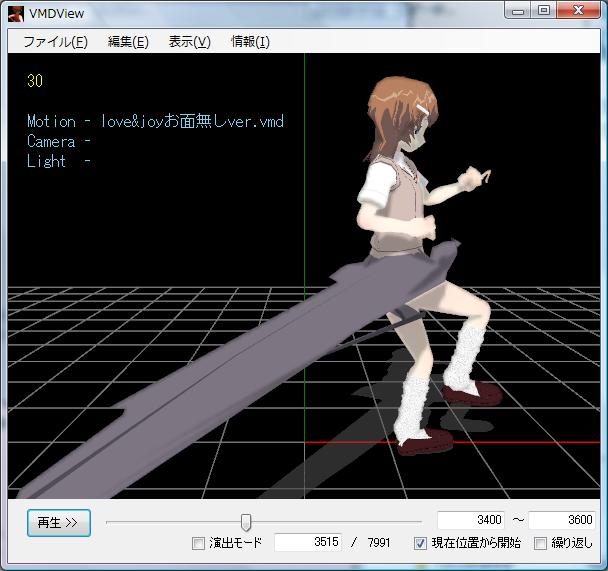Minimize the VMDView window
Viewport: 608px width, 571px height.
519,11
